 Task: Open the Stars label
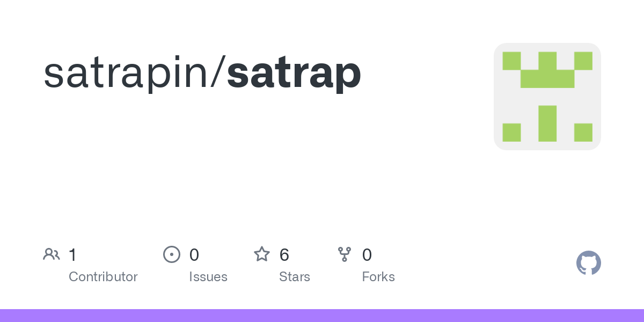(x=295, y=277)
